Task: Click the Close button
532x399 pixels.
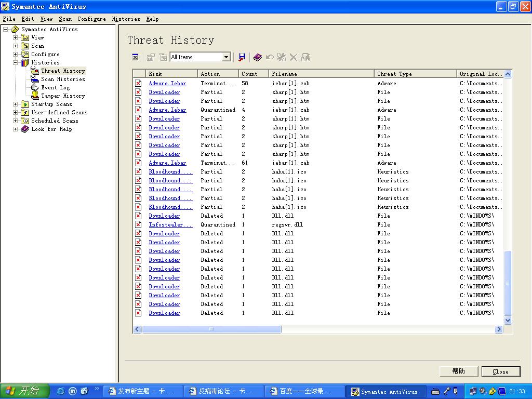Action: click(x=500, y=371)
